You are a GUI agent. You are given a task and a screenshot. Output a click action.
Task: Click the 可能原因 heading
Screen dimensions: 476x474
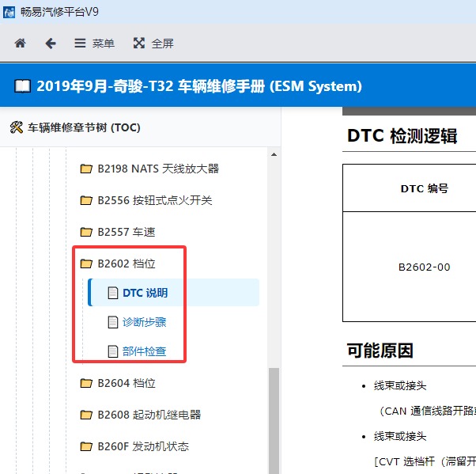pyautogui.click(x=380, y=351)
